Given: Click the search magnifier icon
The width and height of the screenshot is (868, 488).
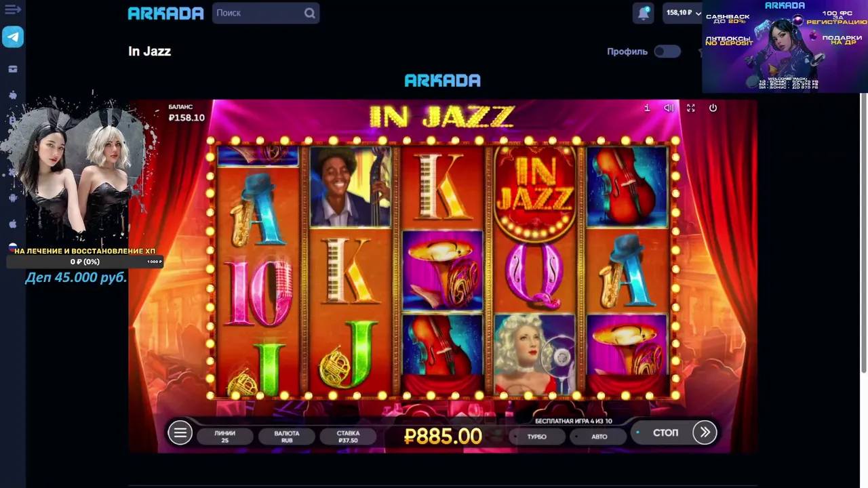Looking at the screenshot, I should coord(310,13).
